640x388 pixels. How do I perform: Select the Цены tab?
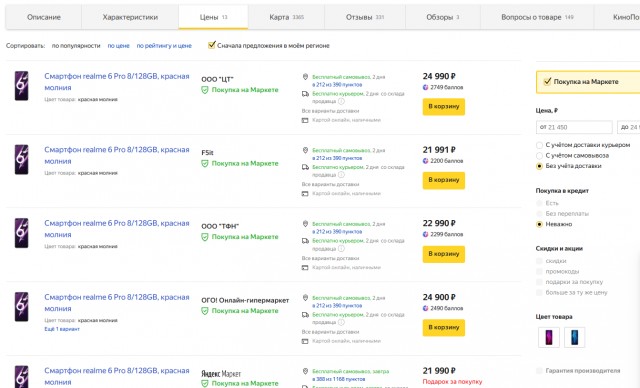pos(213,17)
